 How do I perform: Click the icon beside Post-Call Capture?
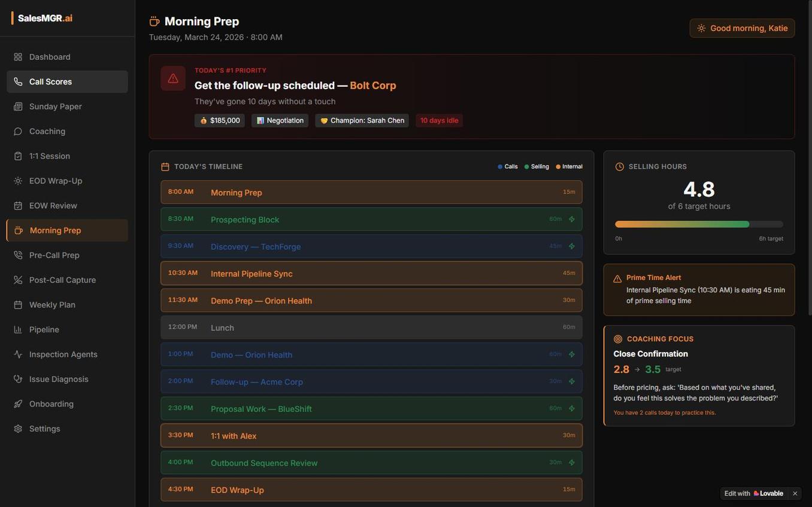pyautogui.click(x=18, y=280)
